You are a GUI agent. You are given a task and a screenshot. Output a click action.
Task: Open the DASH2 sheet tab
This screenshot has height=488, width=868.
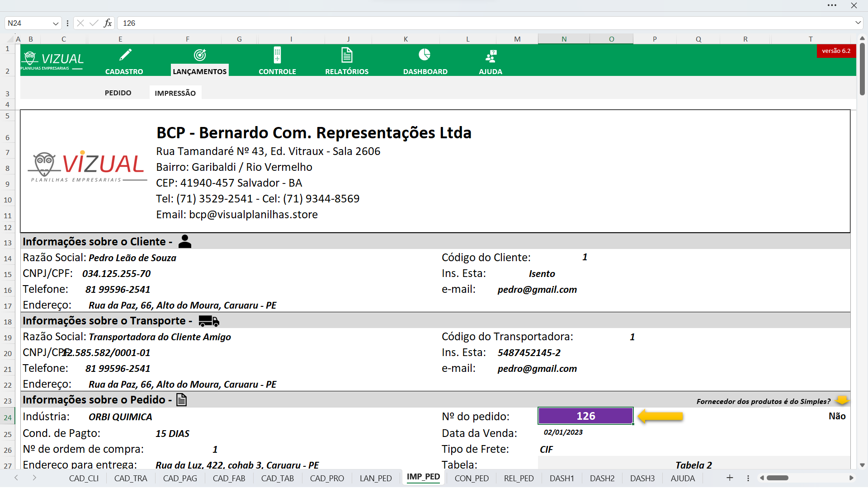point(602,478)
